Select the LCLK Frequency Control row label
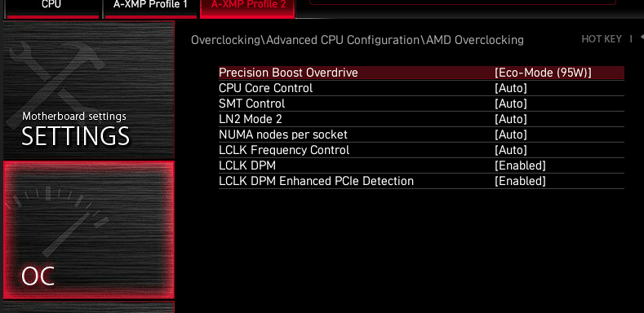 tap(284, 150)
